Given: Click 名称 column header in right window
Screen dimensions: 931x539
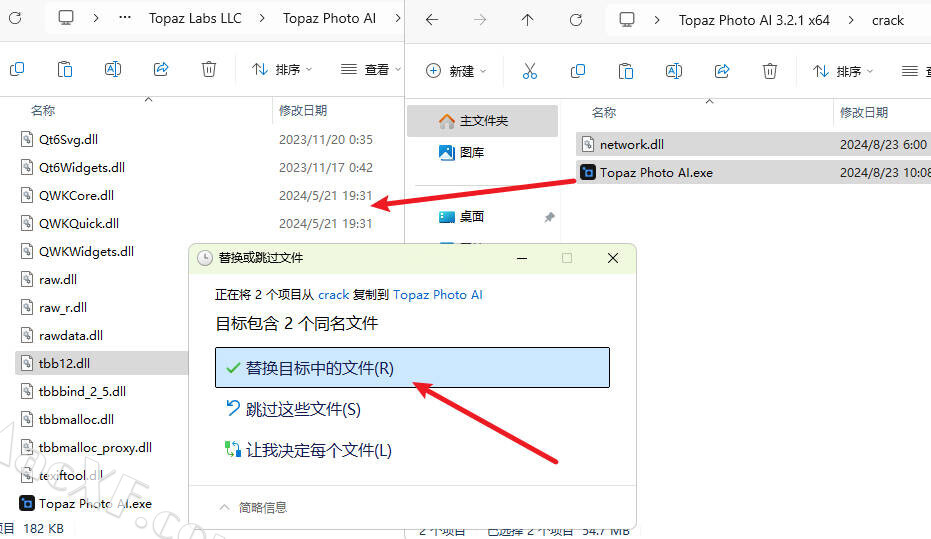Looking at the screenshot, I should click(x=604, y=112).
